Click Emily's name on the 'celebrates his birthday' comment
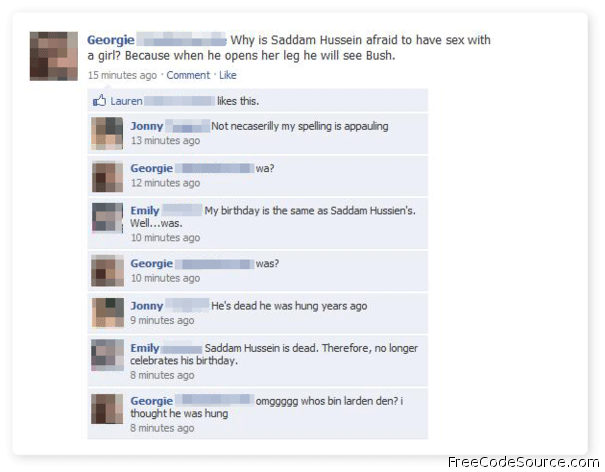 [145, 348]
